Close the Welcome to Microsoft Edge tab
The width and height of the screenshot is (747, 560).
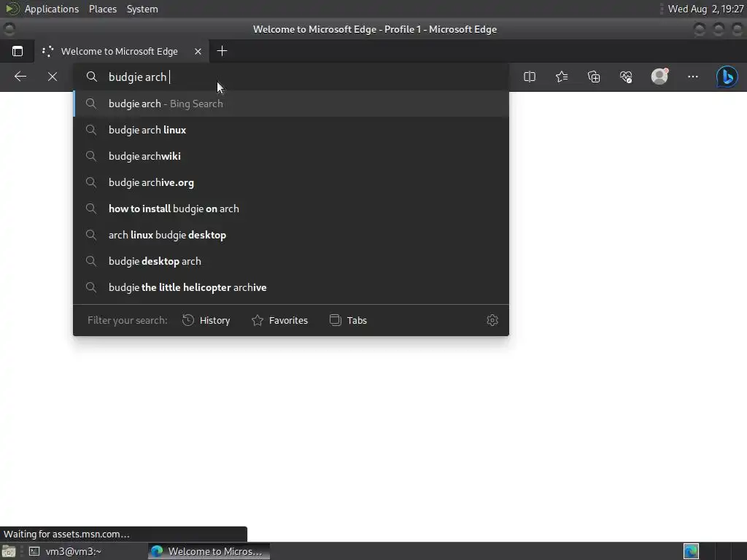point(198,51)
